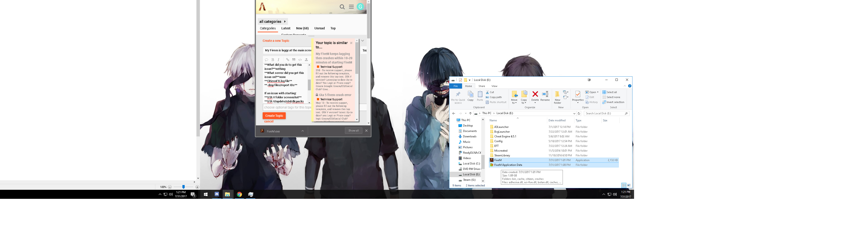Insert hyperlink in topic editor

(x=288, y=60)
